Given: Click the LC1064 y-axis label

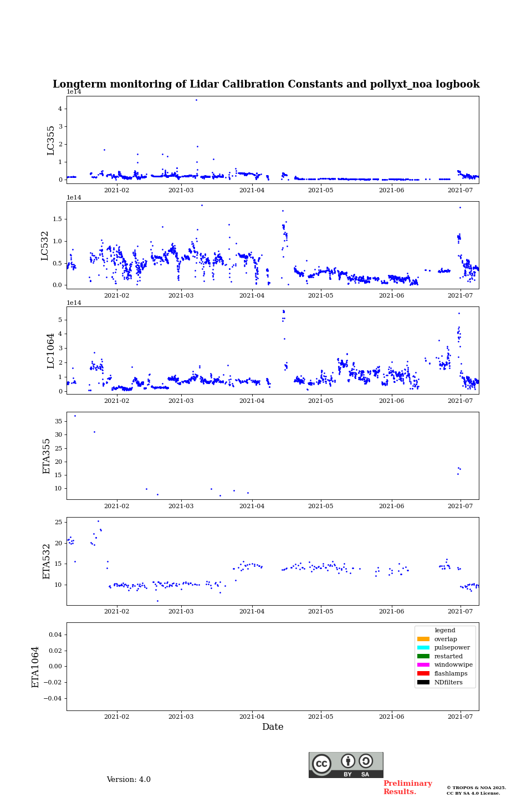Looking at the screenshot, I should (51, 351).
